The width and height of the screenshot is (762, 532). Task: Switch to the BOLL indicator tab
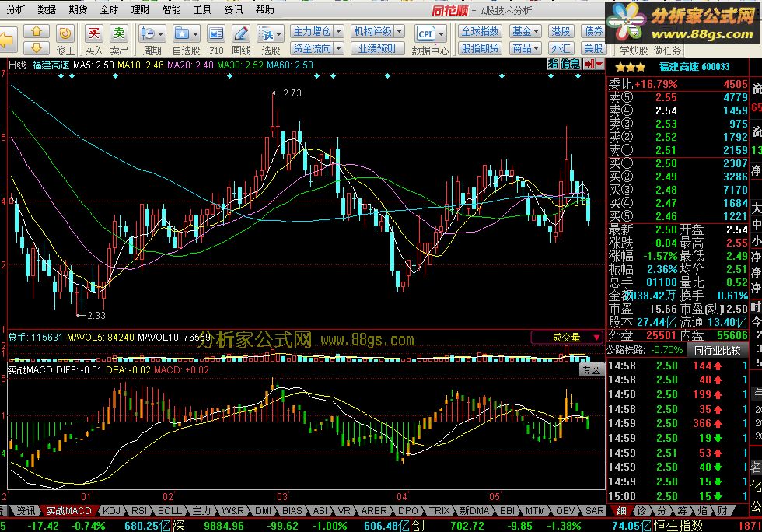(x=170, y=510)
